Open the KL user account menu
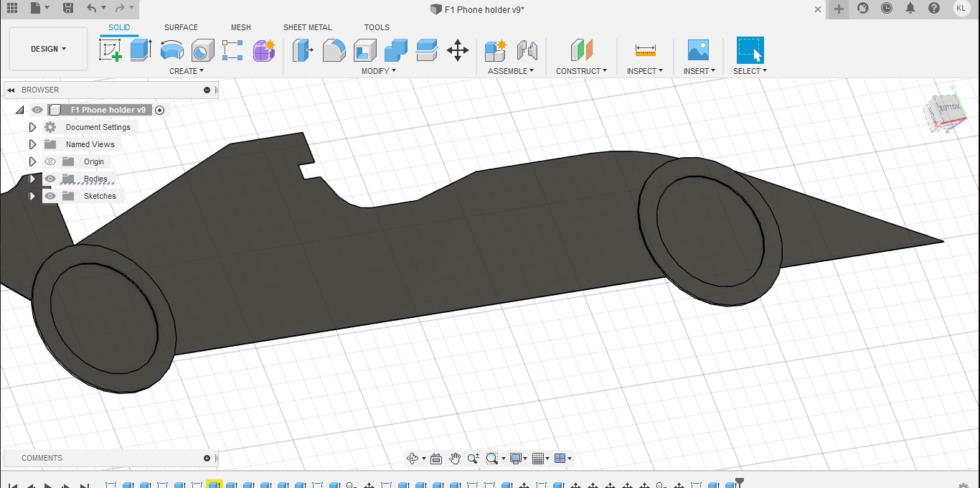The width and height of the screenshot is (980, 488). click(x=961, y=9)
